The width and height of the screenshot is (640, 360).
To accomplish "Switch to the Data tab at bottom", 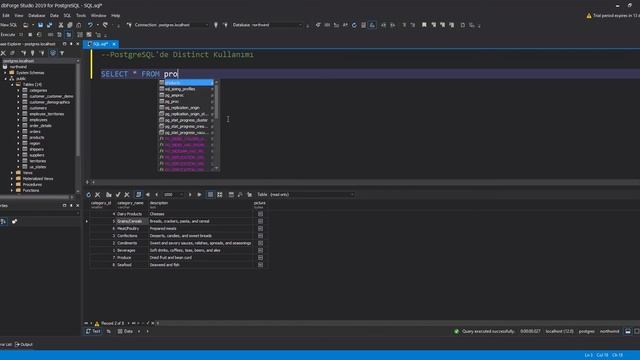I will coord(125,331).
